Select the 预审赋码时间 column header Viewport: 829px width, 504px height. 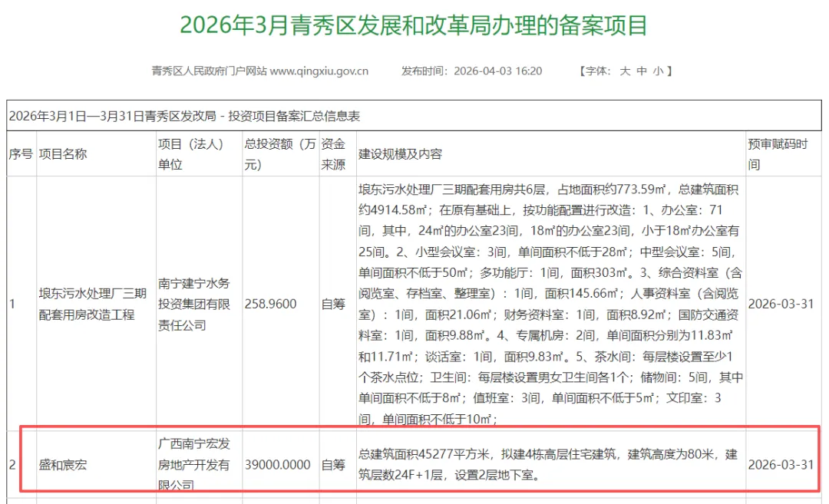pos(780,153)
